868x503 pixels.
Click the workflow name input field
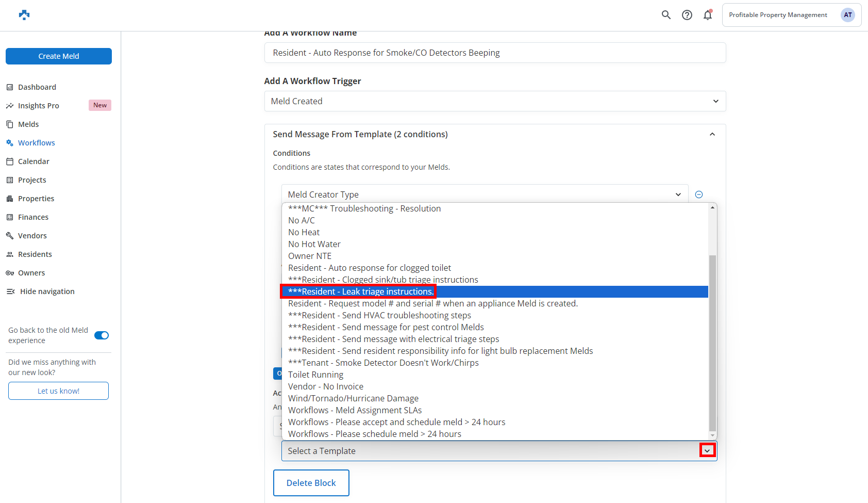tap(495, 53)
